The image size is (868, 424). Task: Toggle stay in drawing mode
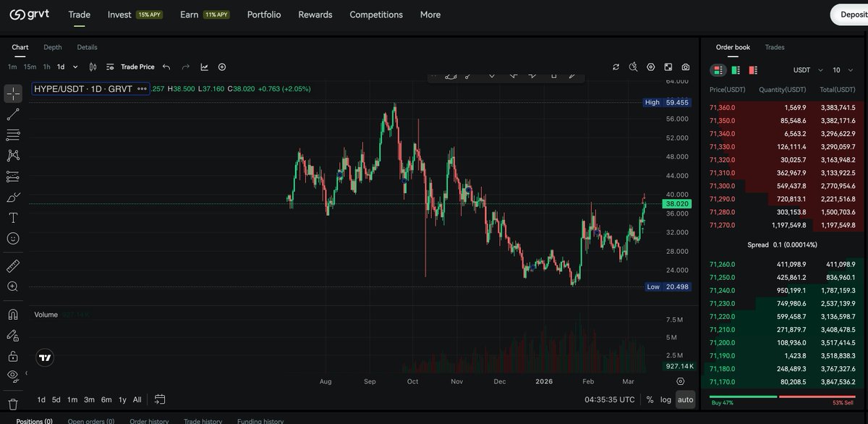tap(13, 335)
